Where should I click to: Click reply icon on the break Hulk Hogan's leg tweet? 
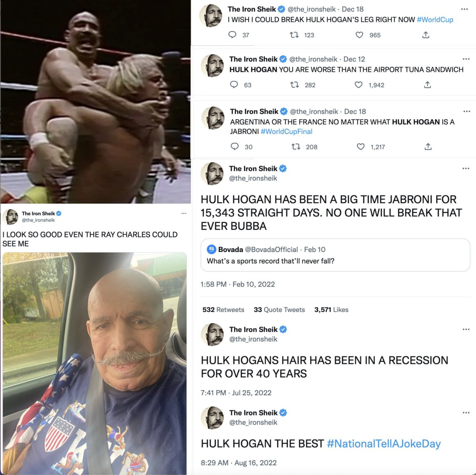pyautogui.click(x=232, y=35)
